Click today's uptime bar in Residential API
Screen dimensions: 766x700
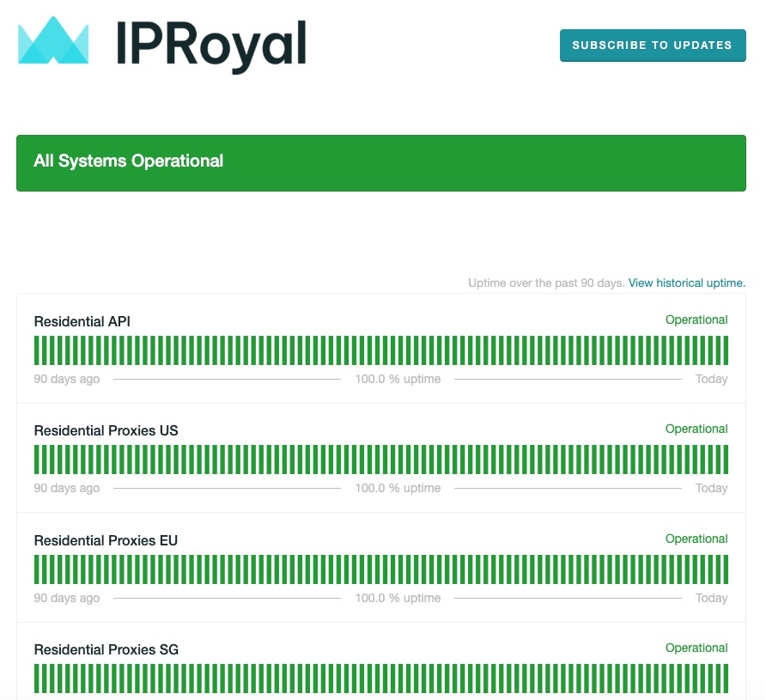(x=725, y=350)
